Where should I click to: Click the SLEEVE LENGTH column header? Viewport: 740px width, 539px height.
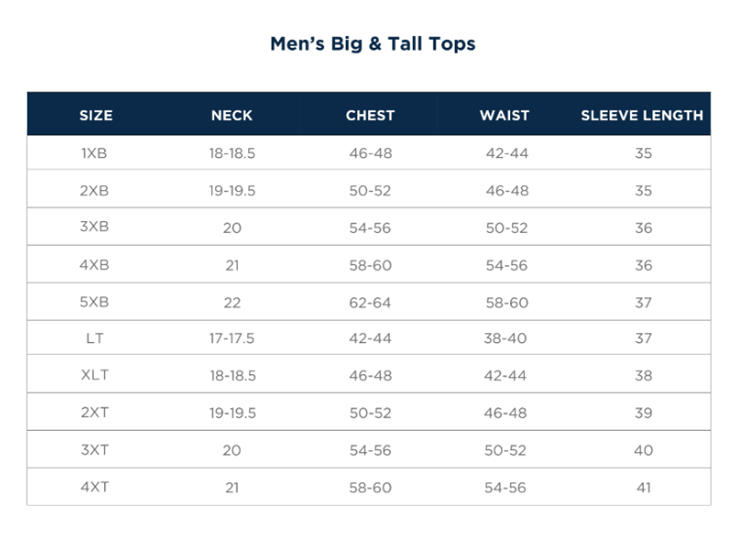tap(642, 115)
